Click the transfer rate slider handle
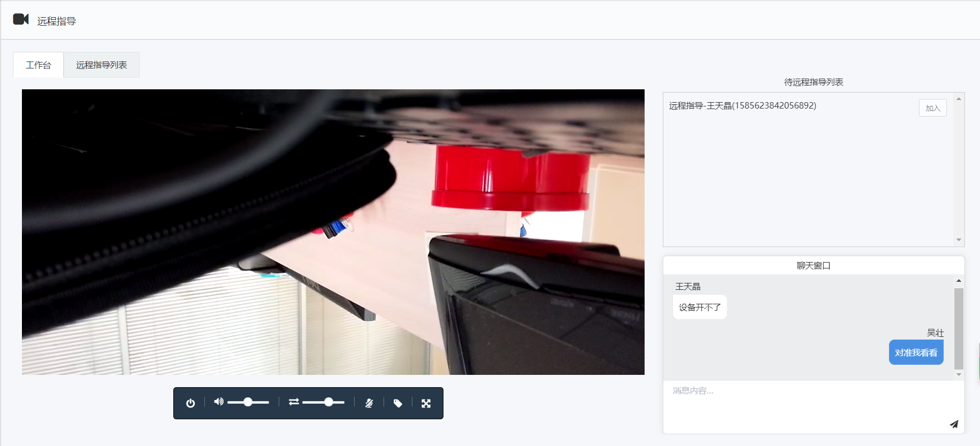The image size is (980, 446). click(328, 402)
